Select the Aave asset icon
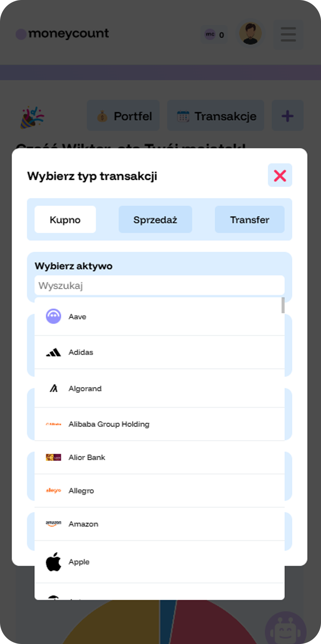This screenshot has width=321, height=644. (53, 316)
